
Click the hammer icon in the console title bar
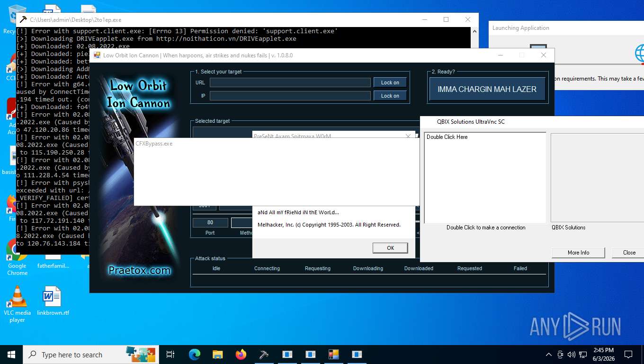click(23, 20)
